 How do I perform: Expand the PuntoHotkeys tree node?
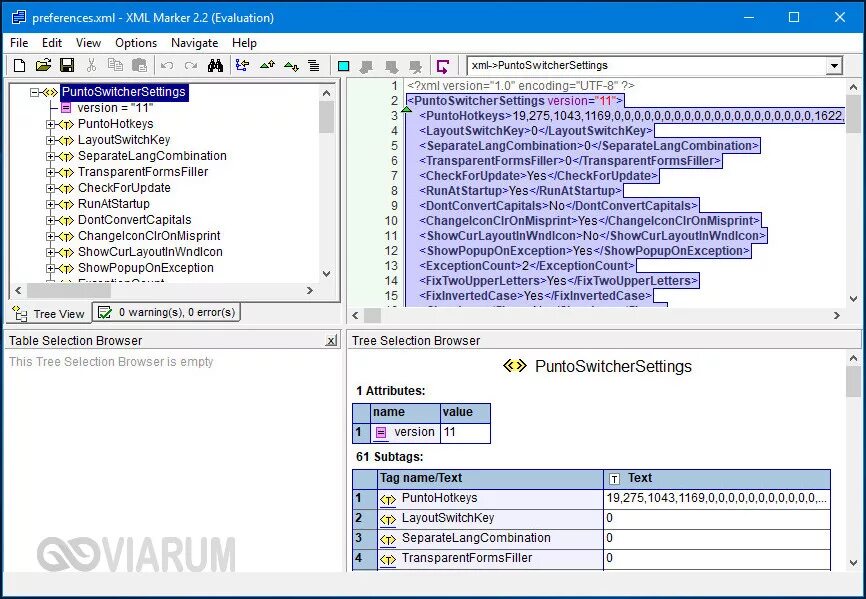tap(51, 125)
